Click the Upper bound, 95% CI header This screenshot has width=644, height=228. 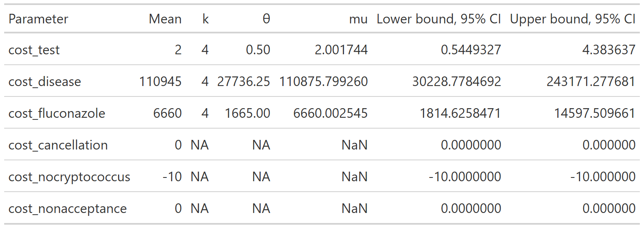(x=573, y=19)
